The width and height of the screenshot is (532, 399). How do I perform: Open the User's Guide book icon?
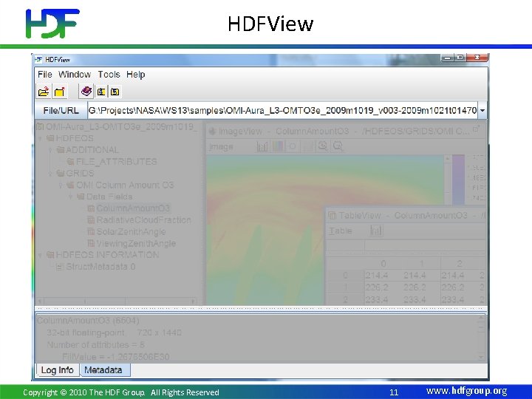[86, 92]
